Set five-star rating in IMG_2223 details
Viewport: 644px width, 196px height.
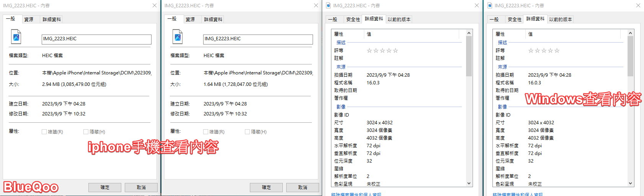tap(396, 51)
